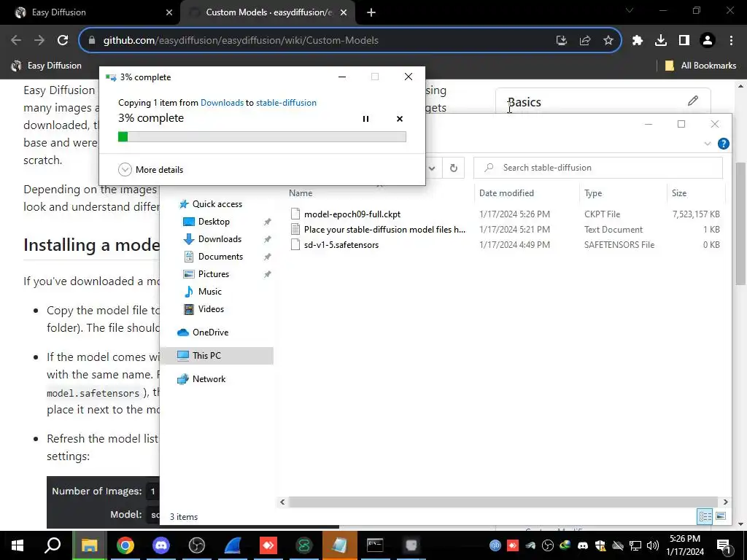Screen dimensions: 747x560
Task: Open Chrome from taskbar
Action: pyautogui.click(x=125, y=545)
